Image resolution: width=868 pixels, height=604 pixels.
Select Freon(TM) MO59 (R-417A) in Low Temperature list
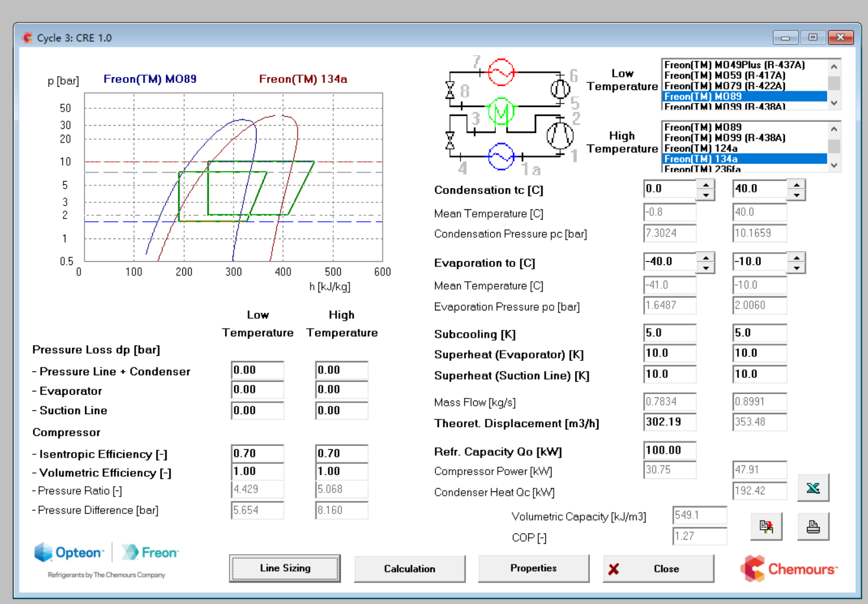click(x=744, y=75)
